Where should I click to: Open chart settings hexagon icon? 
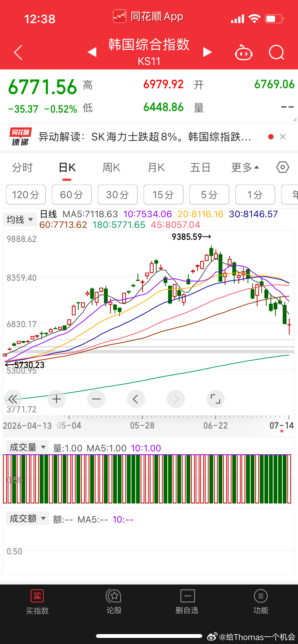pos(283,167)
